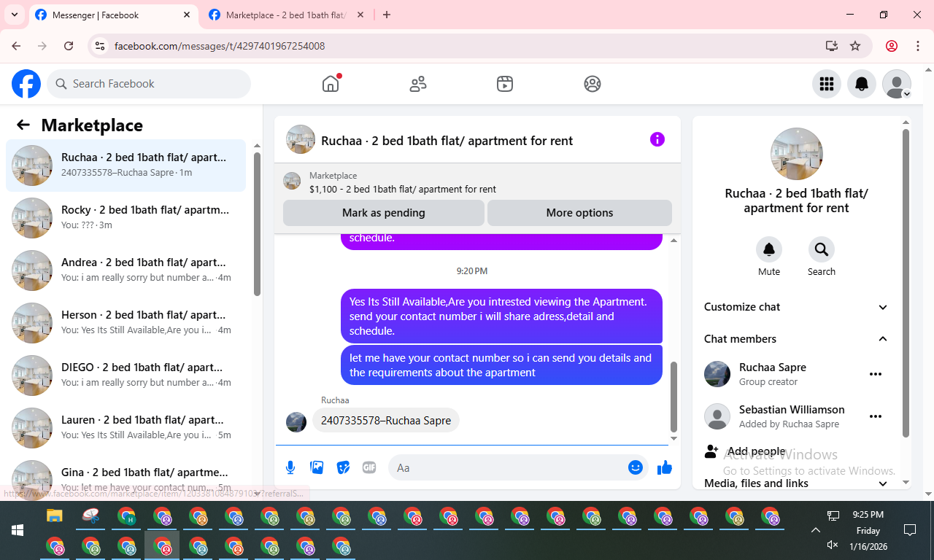Open the Chrome tab search dropdown
The height and width of the screenshot is (560, 934).
click(14, 15)
